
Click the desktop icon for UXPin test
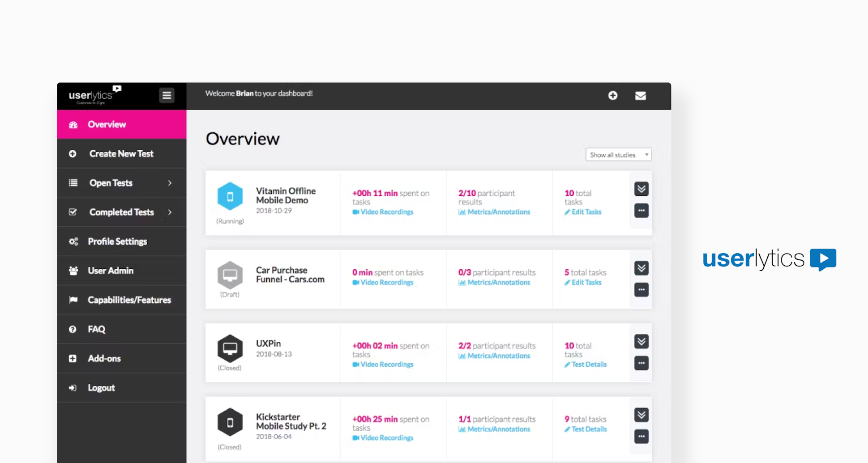click(230, 348)
